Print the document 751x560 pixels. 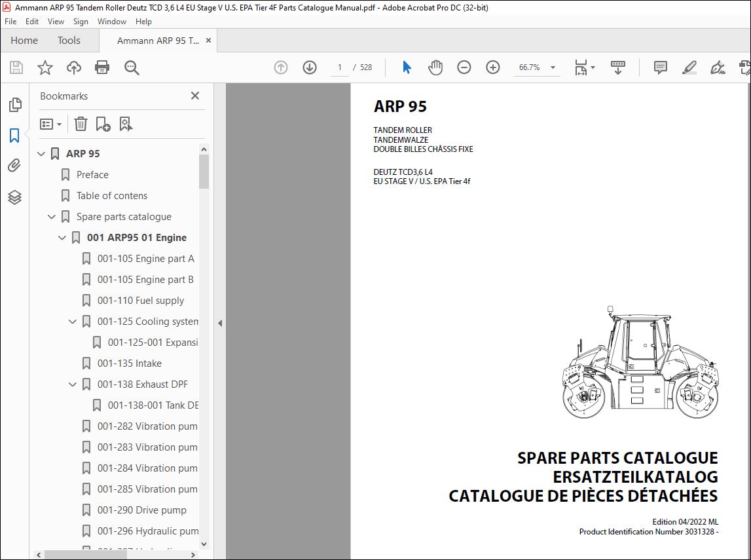click(102, 67)
